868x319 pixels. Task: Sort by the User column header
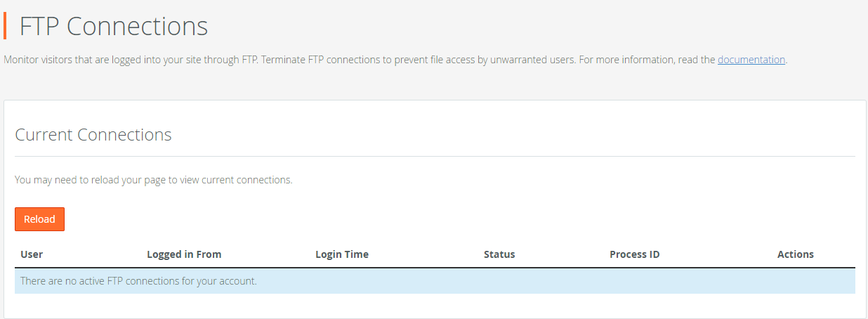[x=32, y=254]
